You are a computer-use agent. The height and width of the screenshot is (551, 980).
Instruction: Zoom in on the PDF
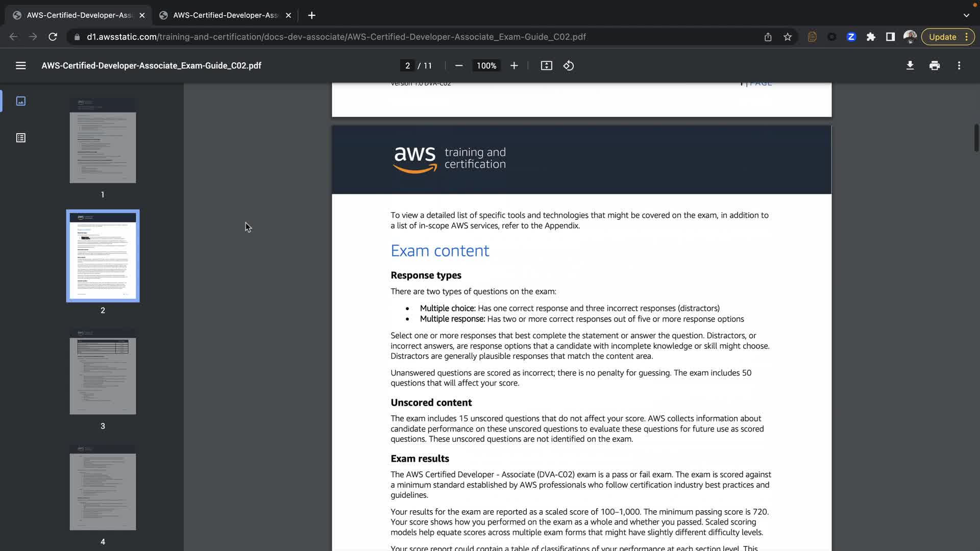pos(514,66)
